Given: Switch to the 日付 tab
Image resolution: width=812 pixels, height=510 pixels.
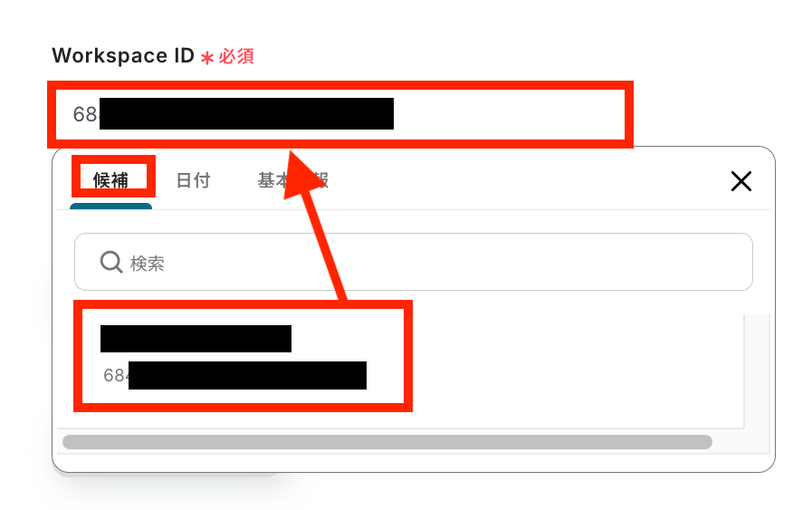Looking at the screenshot, I should tap(193, 180).
